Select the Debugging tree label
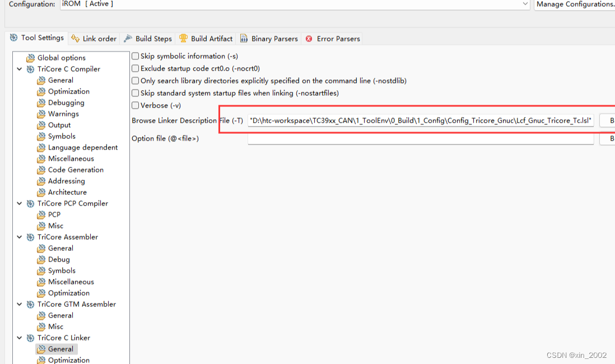Viewport: 615px width, 364px height. [66, 103]
